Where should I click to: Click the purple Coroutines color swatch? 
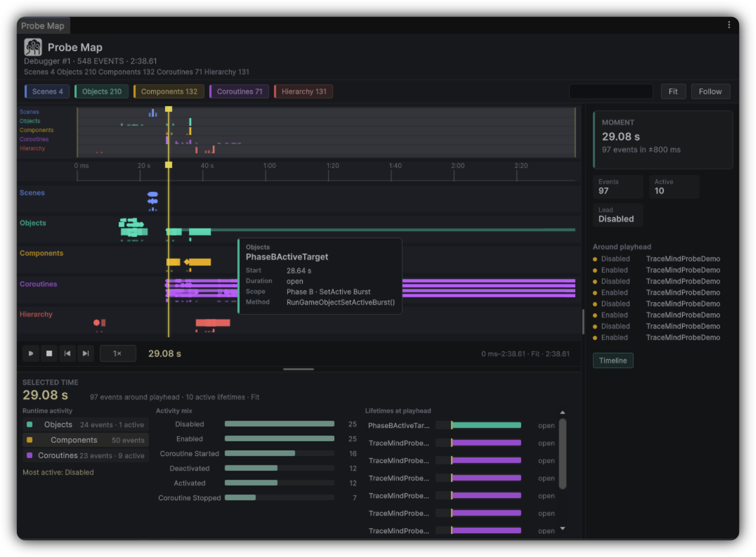pyautogui.click(x=30, y=456)
